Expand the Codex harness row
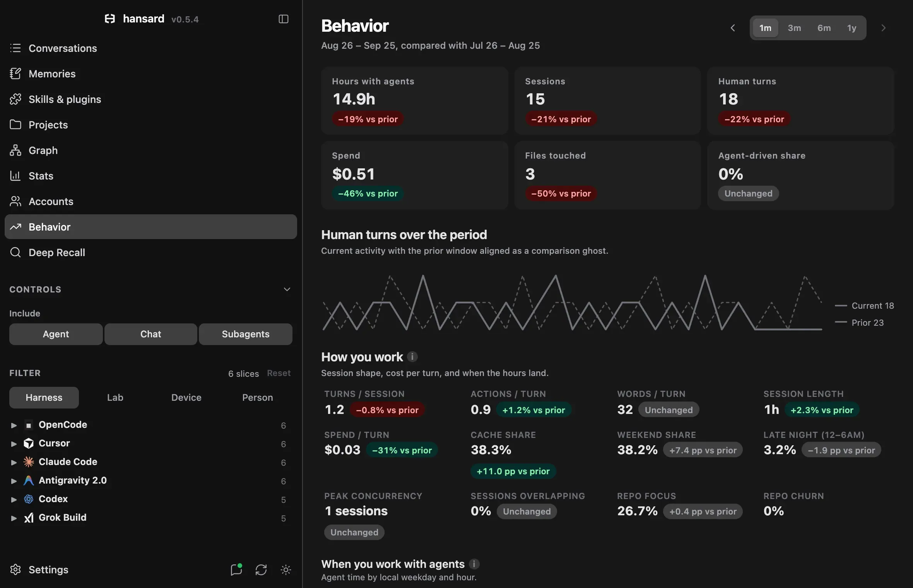The width and height of the screenshot is (913, 588). tap(14, 499)
